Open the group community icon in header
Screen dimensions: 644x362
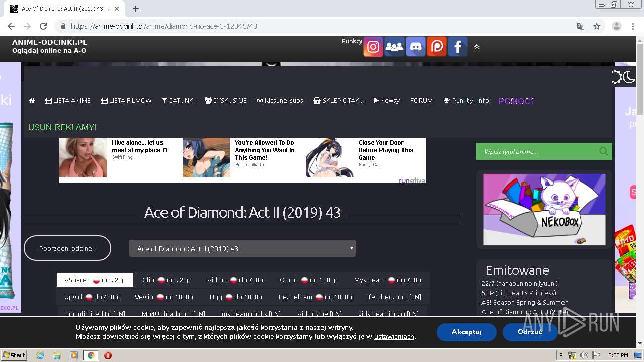click(394, 47)
